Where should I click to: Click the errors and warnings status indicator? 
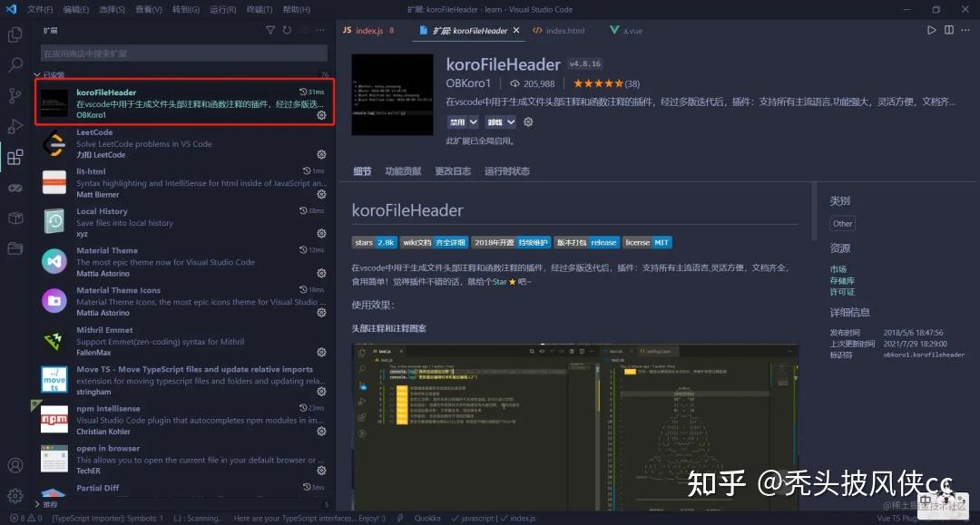pos(26,518)
